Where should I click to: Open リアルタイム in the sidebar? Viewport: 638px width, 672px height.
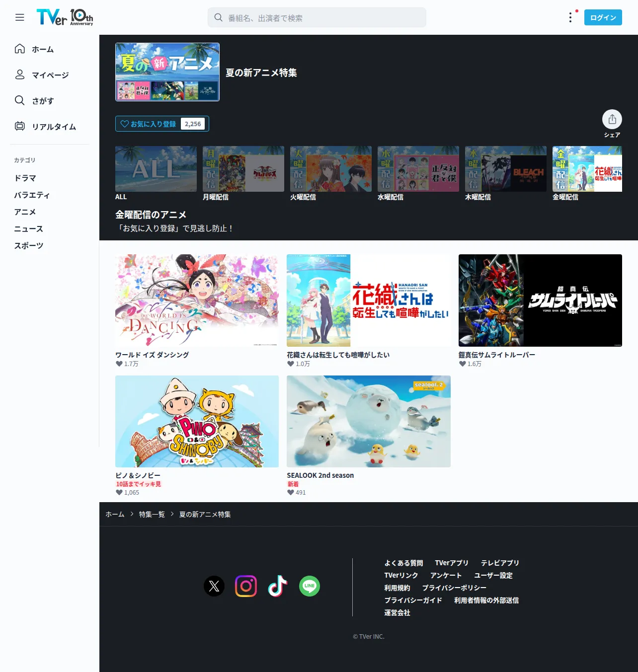coord(54,127)
